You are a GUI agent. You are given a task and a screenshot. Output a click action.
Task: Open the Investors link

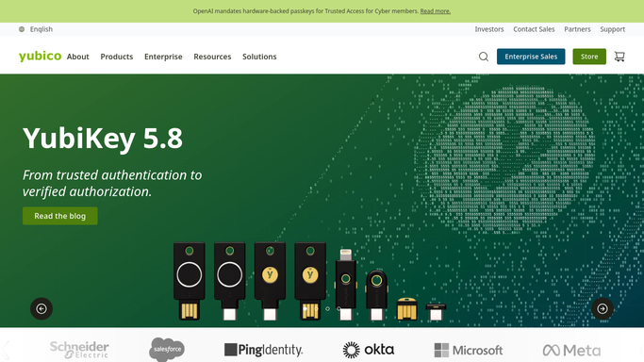point(489,29)
